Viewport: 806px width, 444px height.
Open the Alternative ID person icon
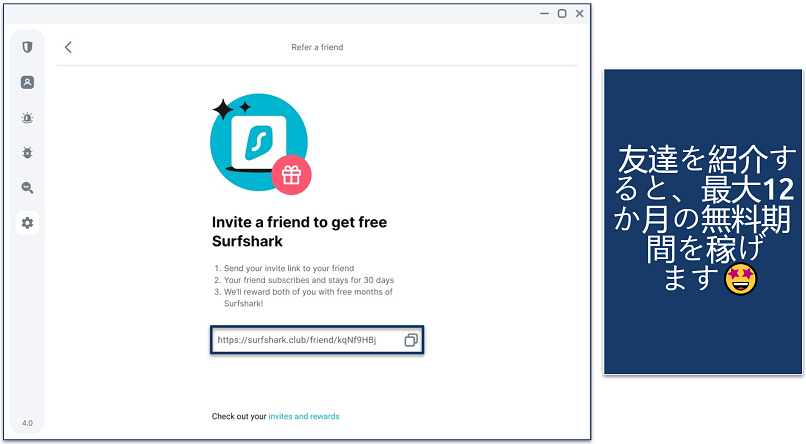pos(27,82)
